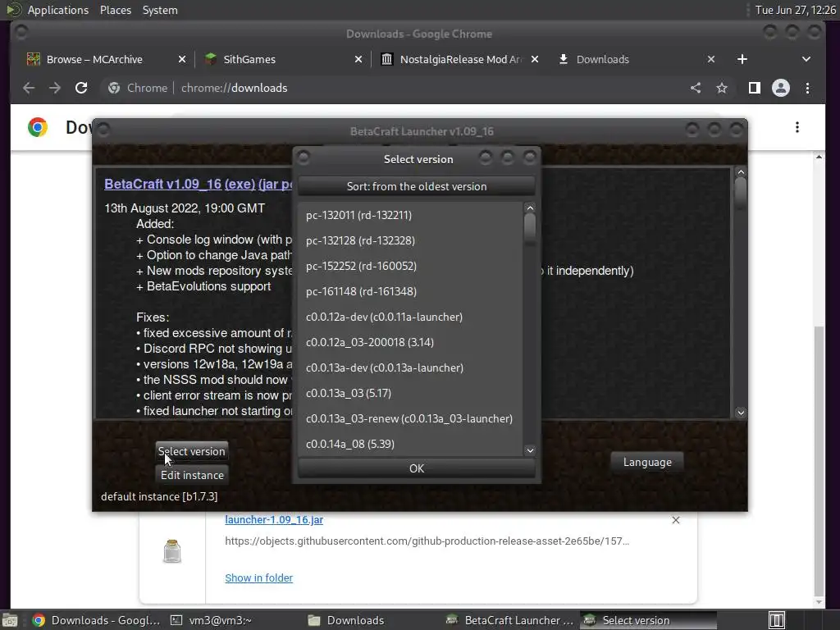Viewport: 840px width, 630px height.
Task: Switch to Browse – MCArchive tab
Action: coord(94,59)
